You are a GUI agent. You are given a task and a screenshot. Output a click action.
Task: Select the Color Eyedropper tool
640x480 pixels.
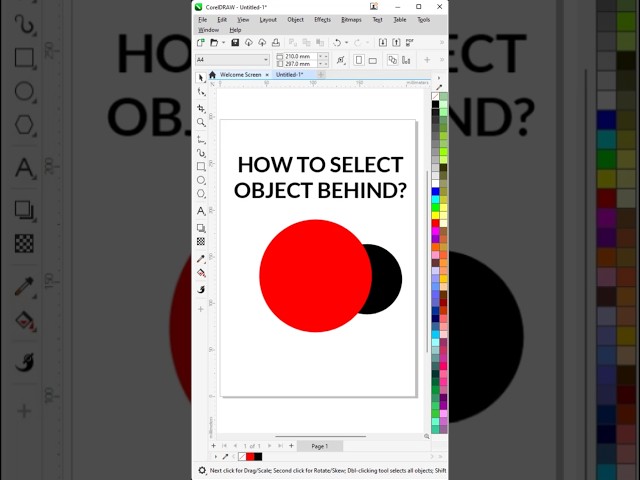pyautogui.click(x=201, y=259)
